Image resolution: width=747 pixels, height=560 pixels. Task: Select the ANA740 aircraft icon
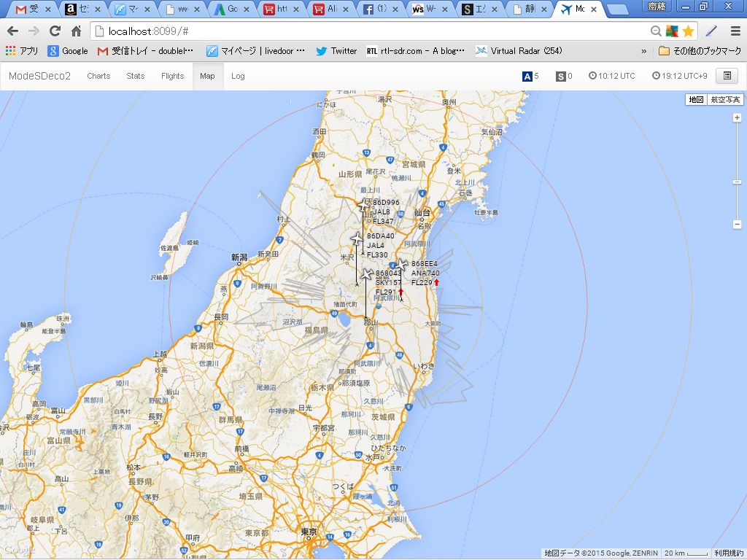coord(402,264)
